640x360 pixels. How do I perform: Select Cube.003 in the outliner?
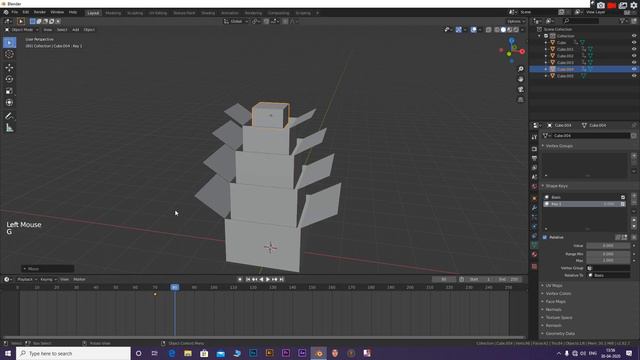point(565,62)
